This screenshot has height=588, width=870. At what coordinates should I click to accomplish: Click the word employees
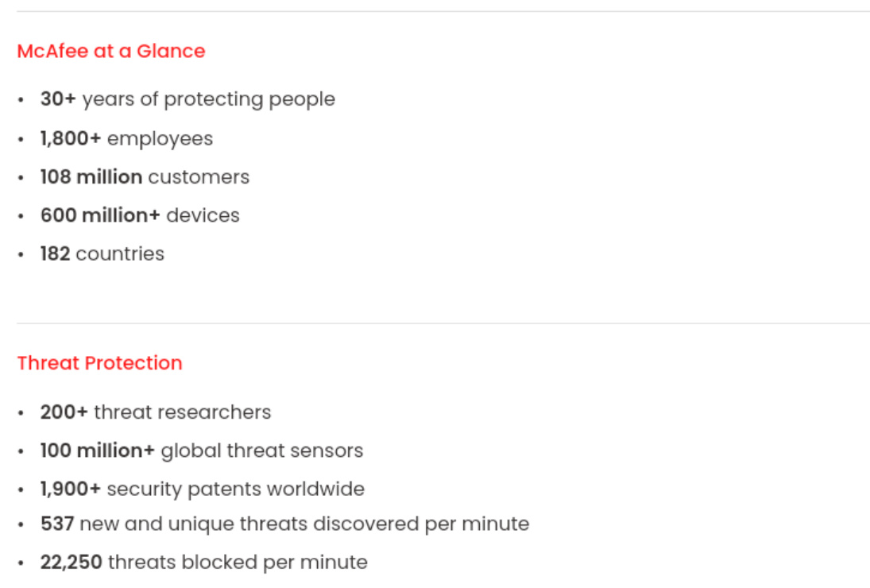coord(160,138)
